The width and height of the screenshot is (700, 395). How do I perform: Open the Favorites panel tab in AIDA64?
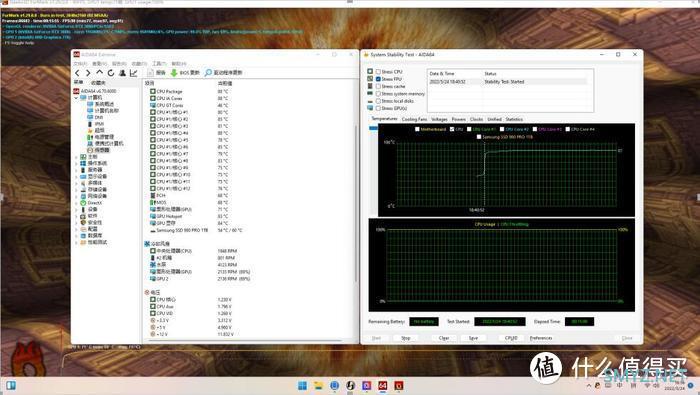[x=98, y=83]
